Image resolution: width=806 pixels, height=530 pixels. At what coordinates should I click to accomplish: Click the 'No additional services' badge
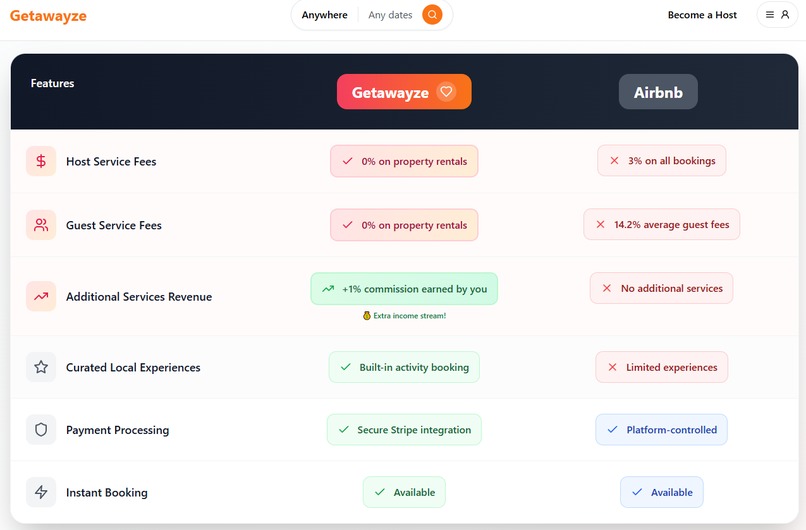(x=662, y=288)
